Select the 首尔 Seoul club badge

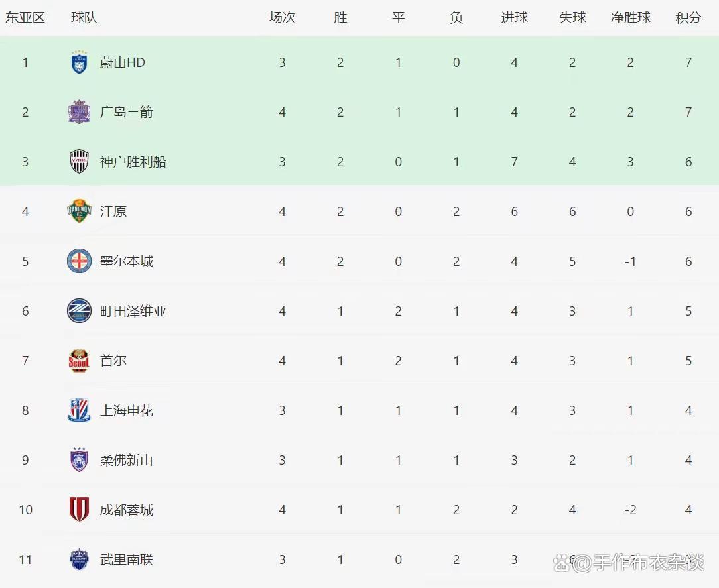[x=79, y=361]
